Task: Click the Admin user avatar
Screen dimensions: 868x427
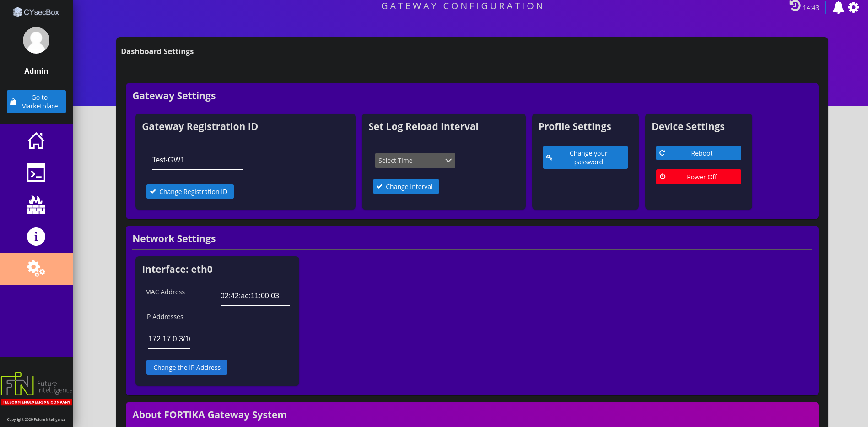Action: click(36, 41)
